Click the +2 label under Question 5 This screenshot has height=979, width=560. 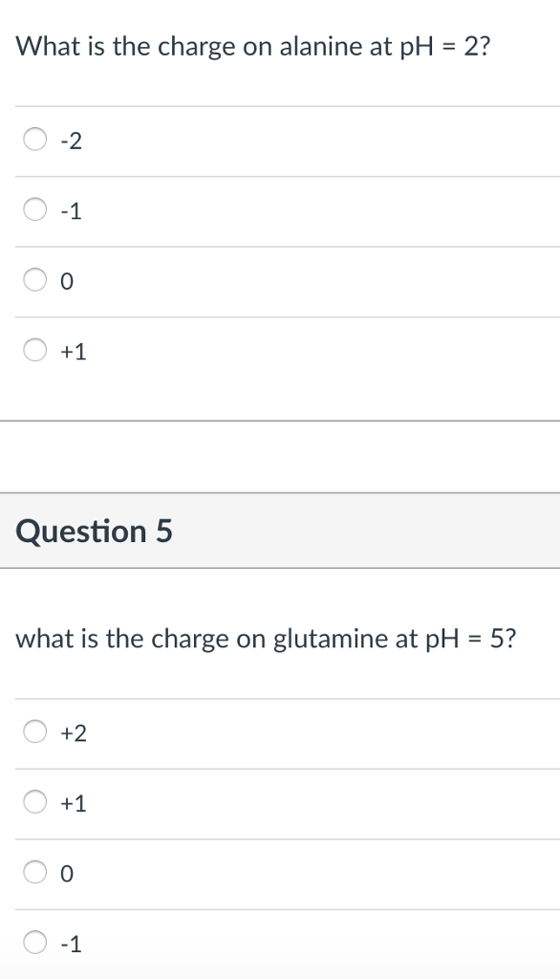coord(73,733)
